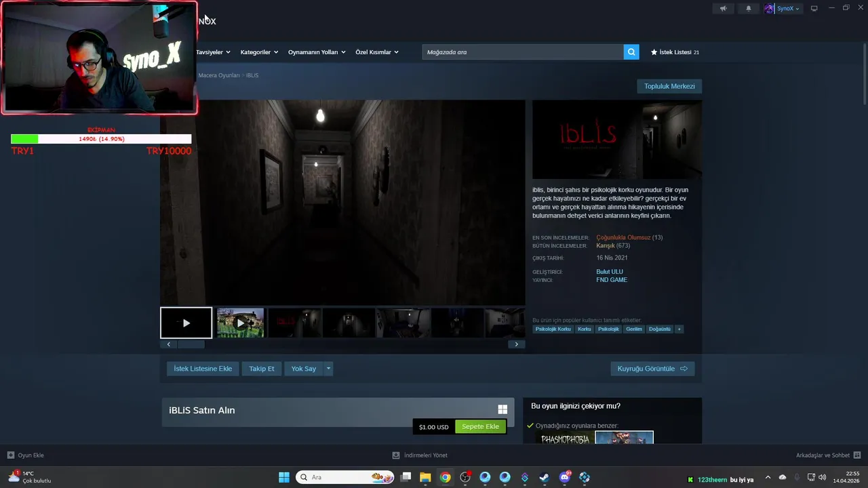This screenshot has height=488, width=868.
Task: Click the iBLiS header capsule image
Action: (x=617, y=140)
